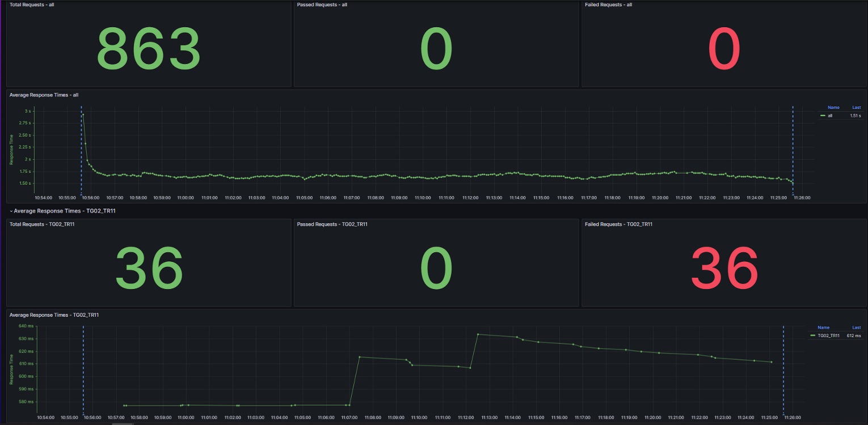Click the '610 ms' y-axis label
Viewport: 868px width, 425px height.
click(26, 364)
